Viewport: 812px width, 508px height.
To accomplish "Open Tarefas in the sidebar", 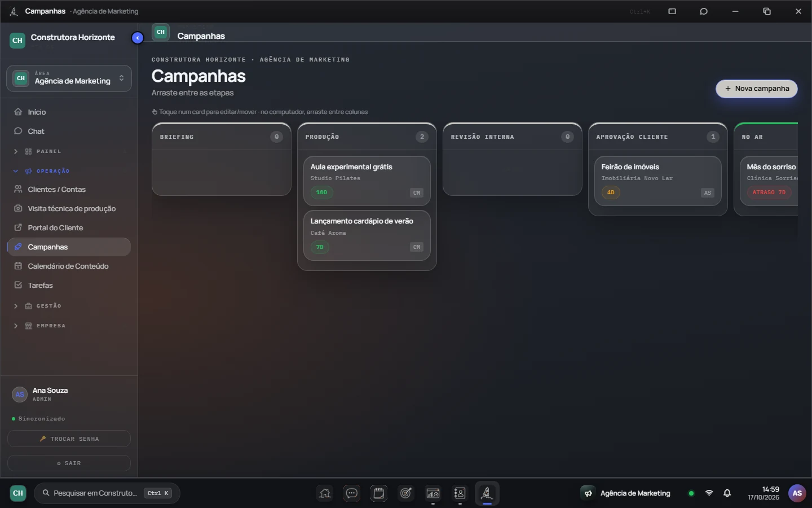I will click(69, 286).
